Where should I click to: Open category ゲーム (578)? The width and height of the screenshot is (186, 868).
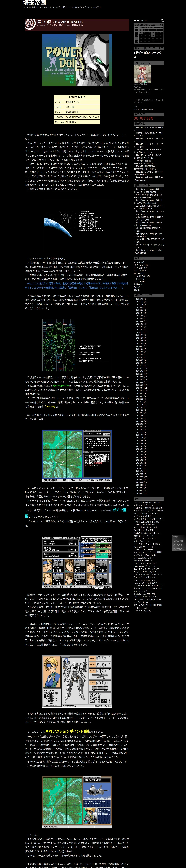click(139, 262)
